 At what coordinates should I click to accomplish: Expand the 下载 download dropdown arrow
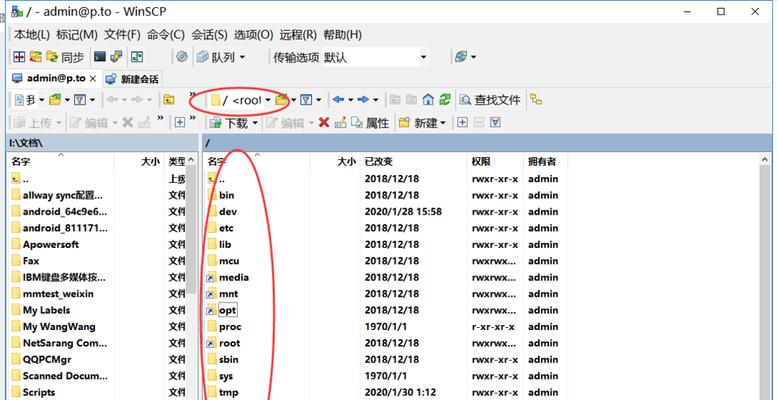255,123
